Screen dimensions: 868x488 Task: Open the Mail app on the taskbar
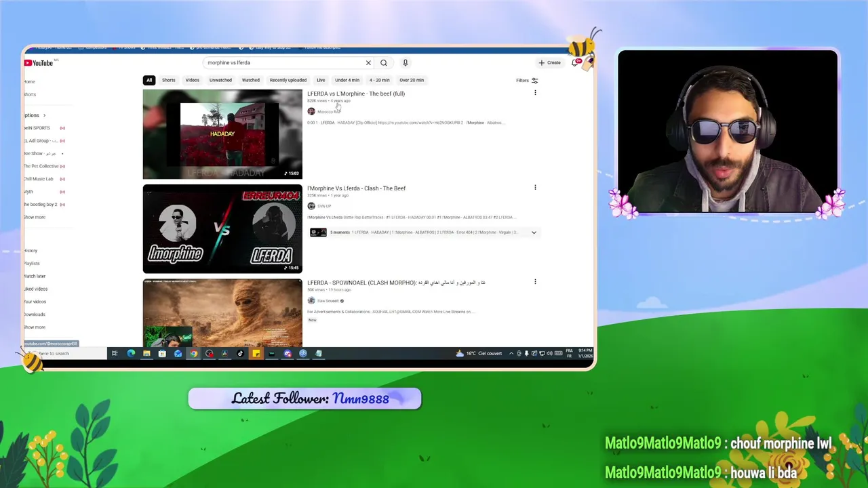pyautogui.click(x=178, y=353)
